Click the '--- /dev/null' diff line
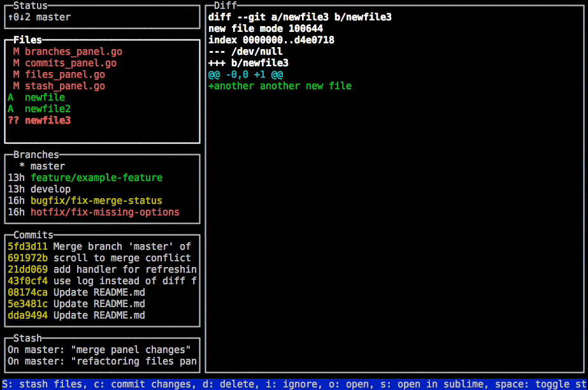 pos(245,52)
